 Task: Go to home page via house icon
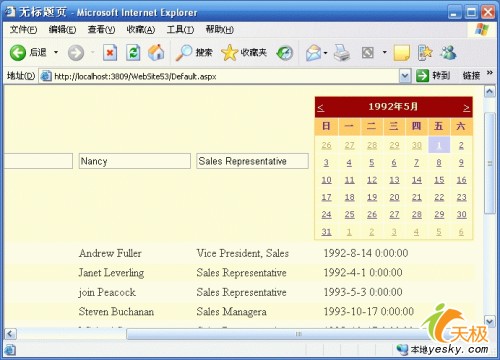156,53
